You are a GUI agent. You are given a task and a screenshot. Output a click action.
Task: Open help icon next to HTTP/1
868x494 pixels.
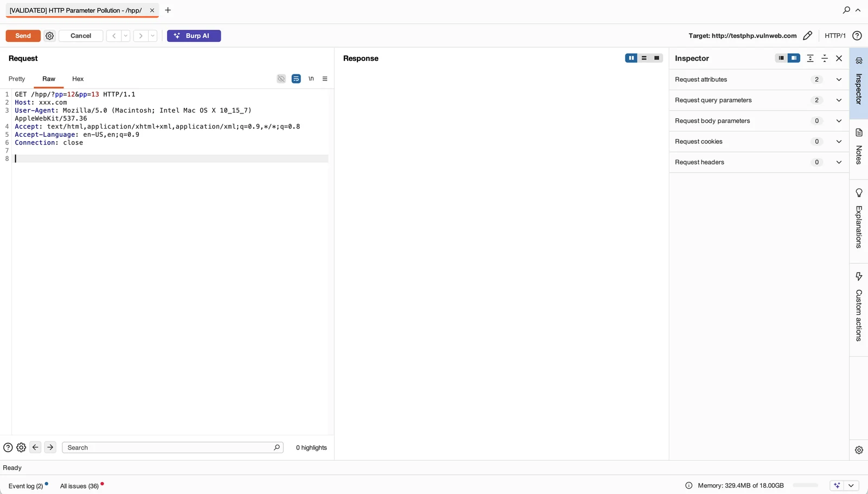[x=857, y=36]
